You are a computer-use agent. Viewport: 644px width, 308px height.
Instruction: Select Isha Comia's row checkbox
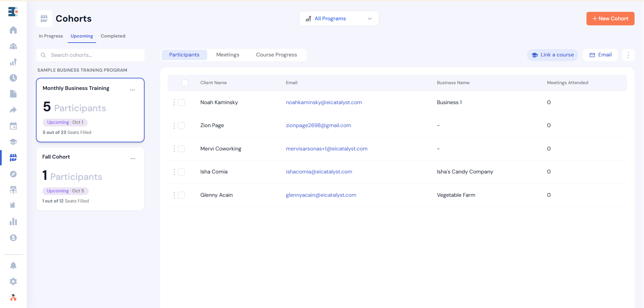click(x=181, y=172)
